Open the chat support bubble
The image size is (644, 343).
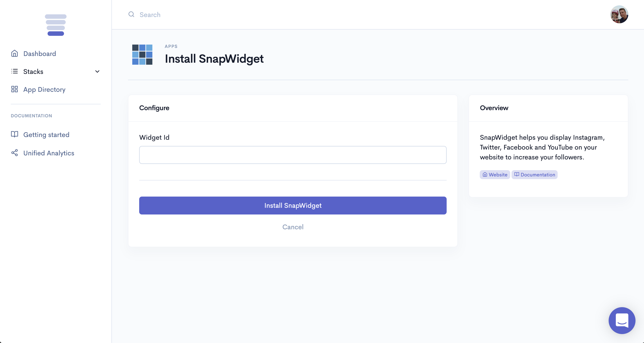tap(622, 320)
